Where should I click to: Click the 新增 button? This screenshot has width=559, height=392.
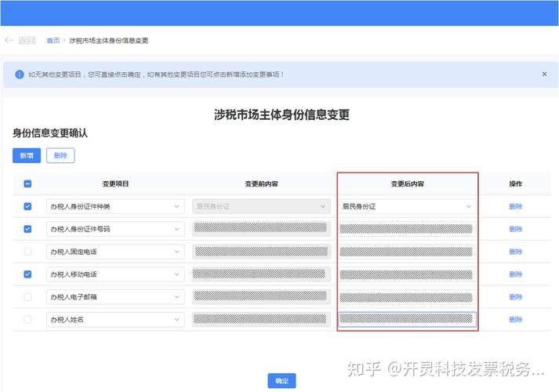tap(27, 155)
